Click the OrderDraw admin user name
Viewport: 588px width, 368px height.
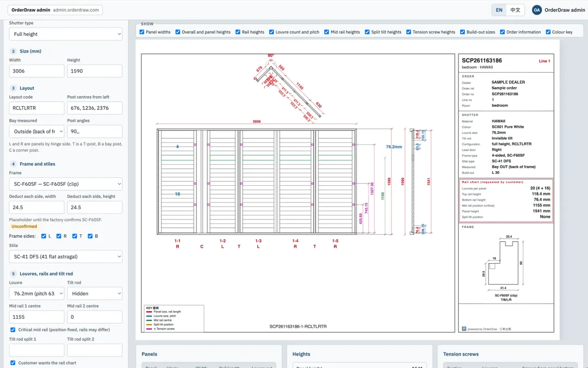point(565,10)
